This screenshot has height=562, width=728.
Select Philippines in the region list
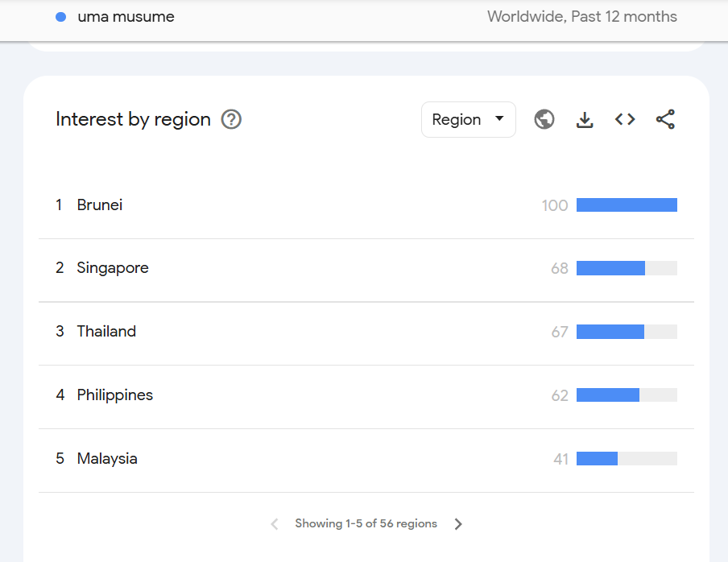click(x=366, y=395)
